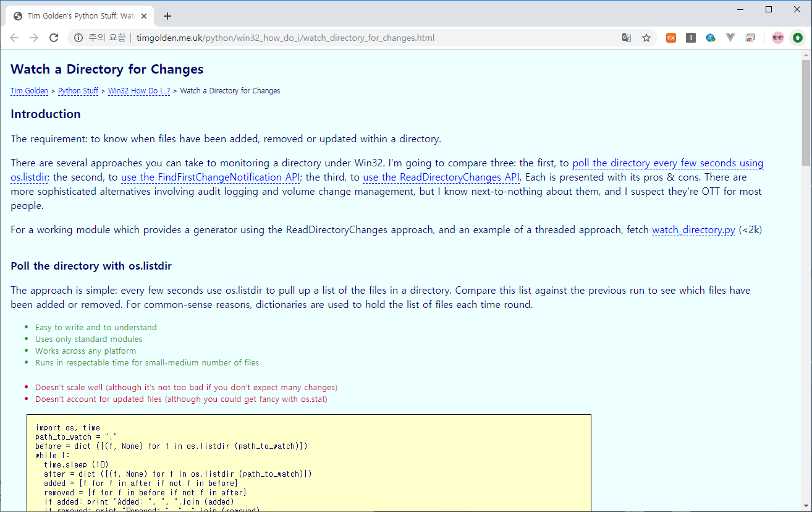Download the watch_directory.py file link

tap(693, 230)
